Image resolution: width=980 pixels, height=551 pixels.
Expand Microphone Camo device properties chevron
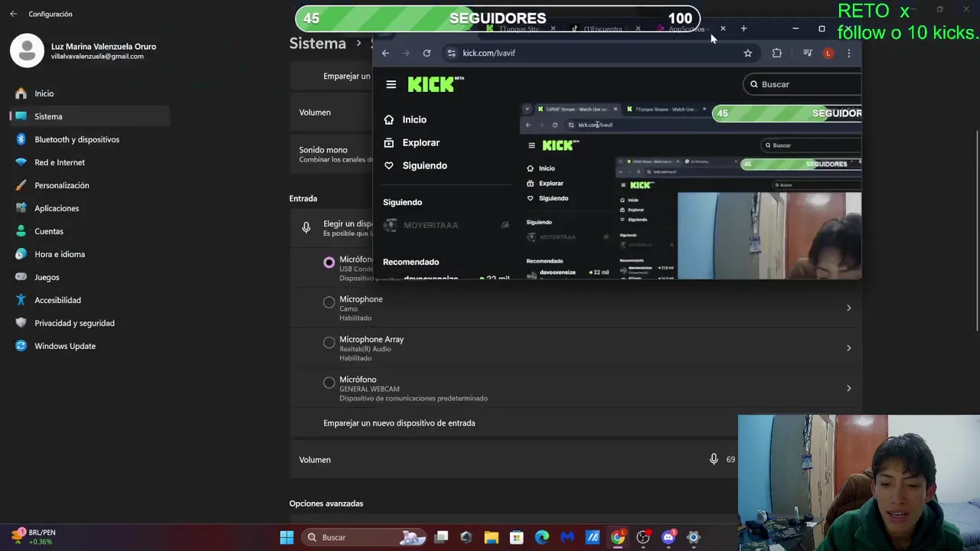point(848,308)
